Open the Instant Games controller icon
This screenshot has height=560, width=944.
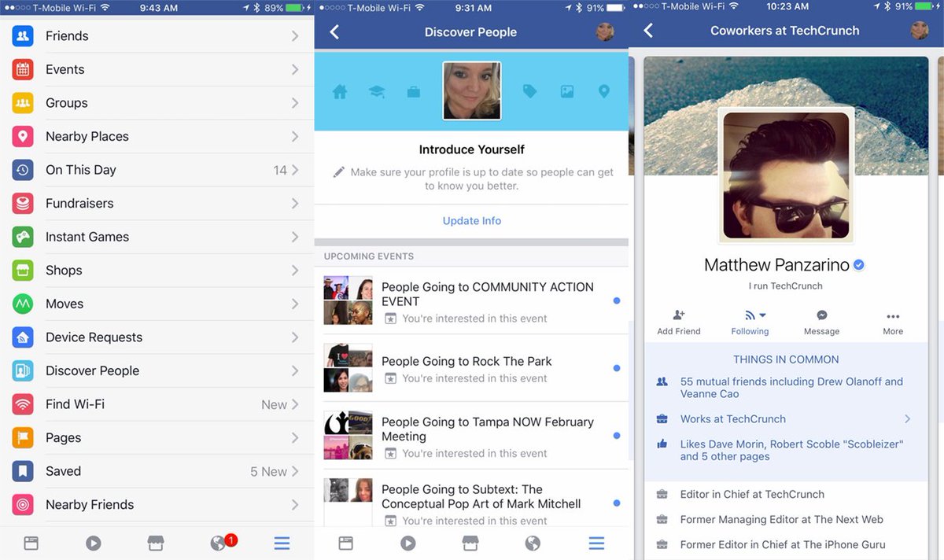click(x=23, y=237)
